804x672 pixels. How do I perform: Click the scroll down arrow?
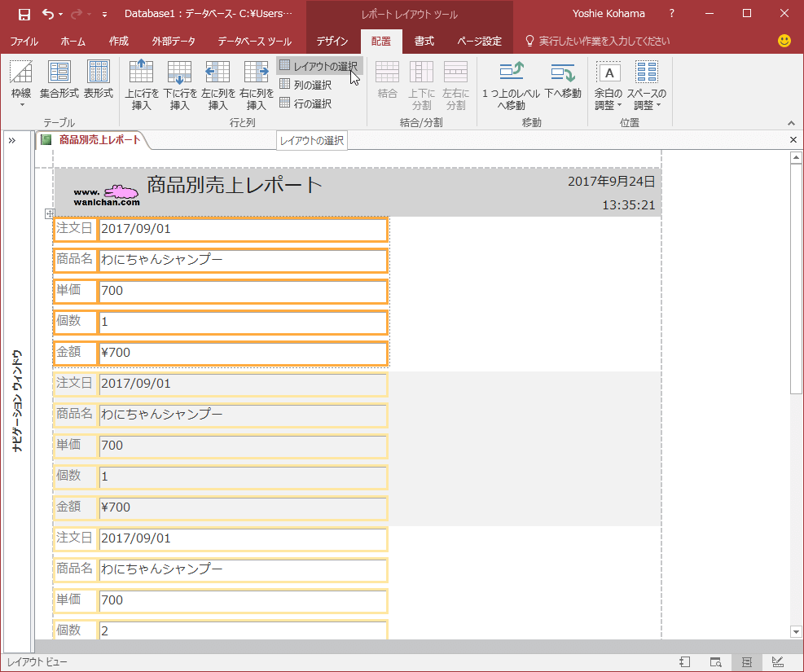tap(796, 631)
